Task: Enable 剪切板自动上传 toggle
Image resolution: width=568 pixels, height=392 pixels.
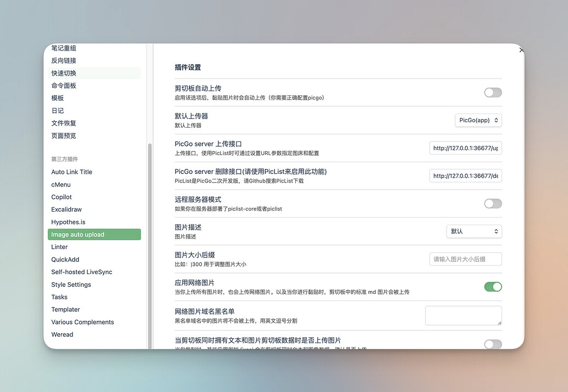Action: point(493,93)
